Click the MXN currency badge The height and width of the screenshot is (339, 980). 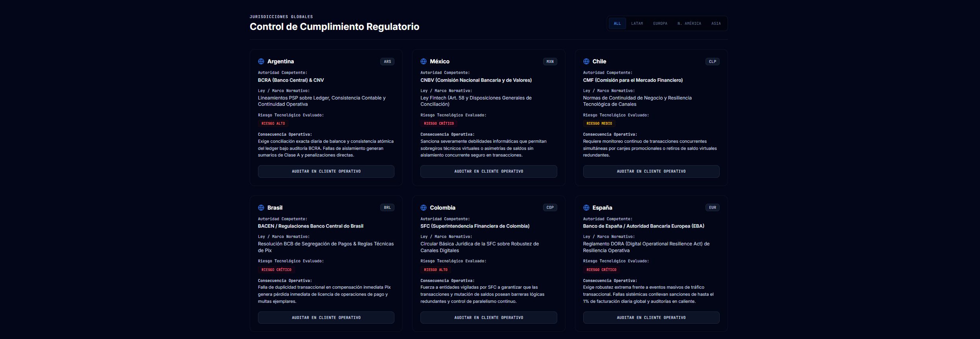tap(550, 62)
